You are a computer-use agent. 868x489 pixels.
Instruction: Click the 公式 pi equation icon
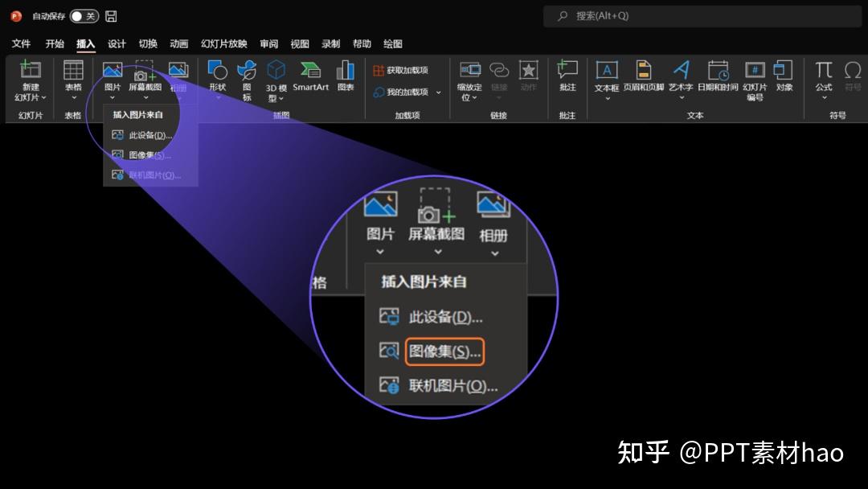pyautogui.click(x=824, y=70)
